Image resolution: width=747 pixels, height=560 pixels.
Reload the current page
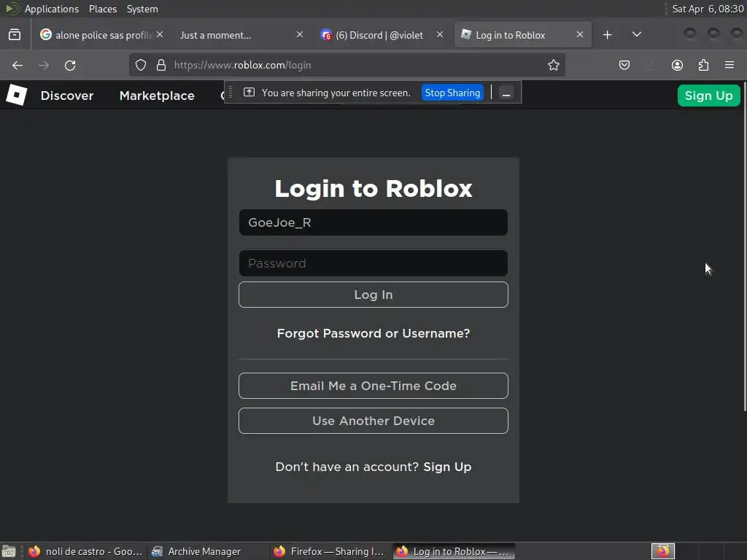pos(70,65)
